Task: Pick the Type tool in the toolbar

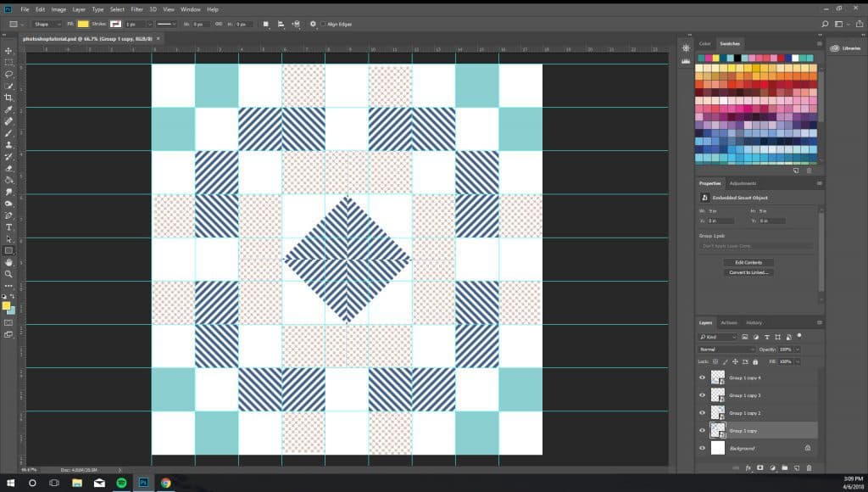Action: [x=8, y=227]
